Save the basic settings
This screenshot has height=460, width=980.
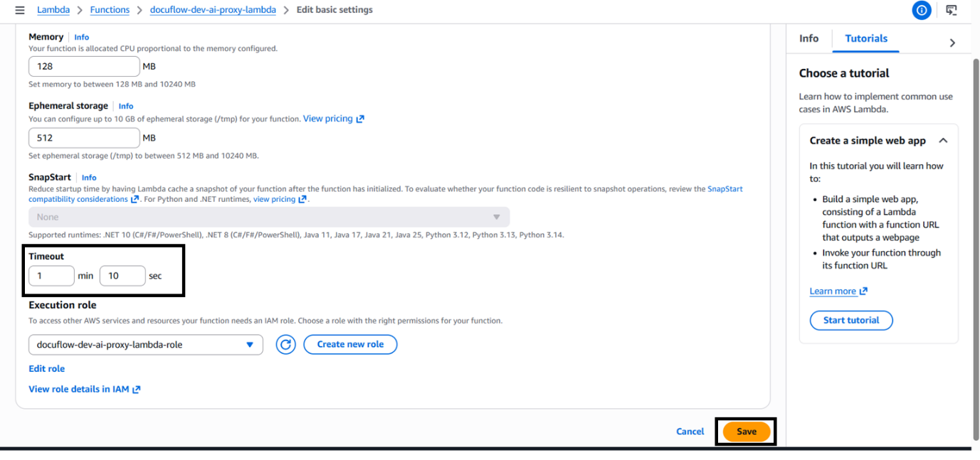coord(747,432)
